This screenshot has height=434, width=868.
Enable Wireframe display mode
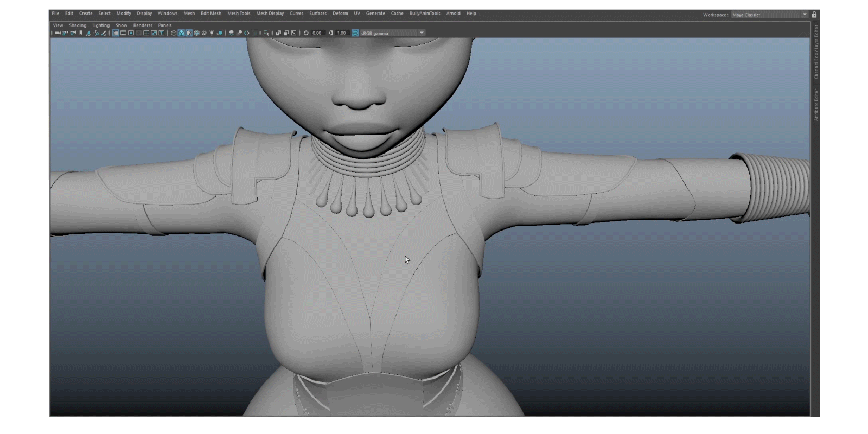click(174, 33)
